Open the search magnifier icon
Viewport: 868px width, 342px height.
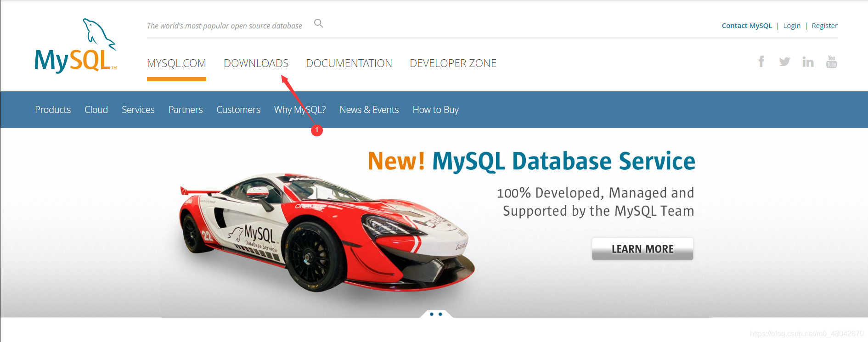(x=319, y=23)
